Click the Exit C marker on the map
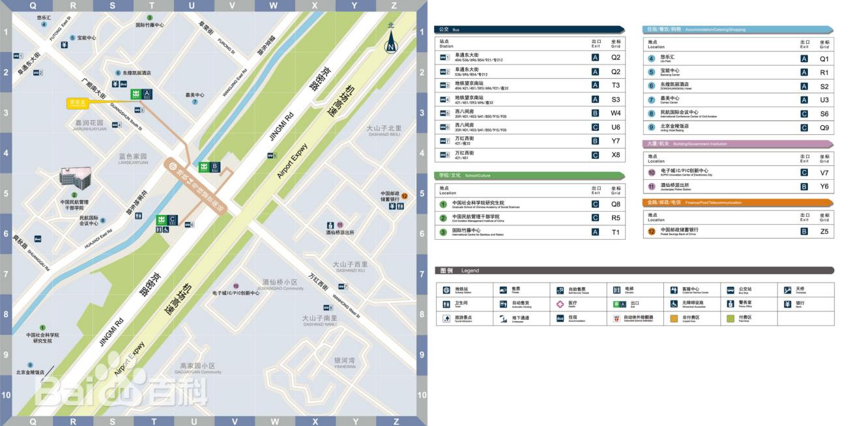The image size is (868, 426). [167, 221]
